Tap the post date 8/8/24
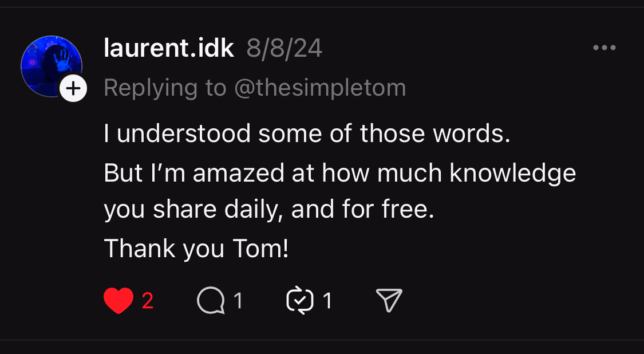This screenshot has height=354, width=644. [x=283, y=48]
